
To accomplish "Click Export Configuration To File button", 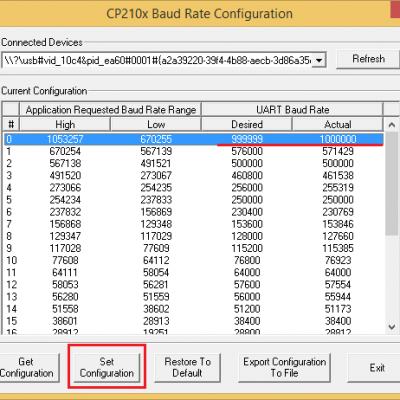I will [x=284, y=367].
